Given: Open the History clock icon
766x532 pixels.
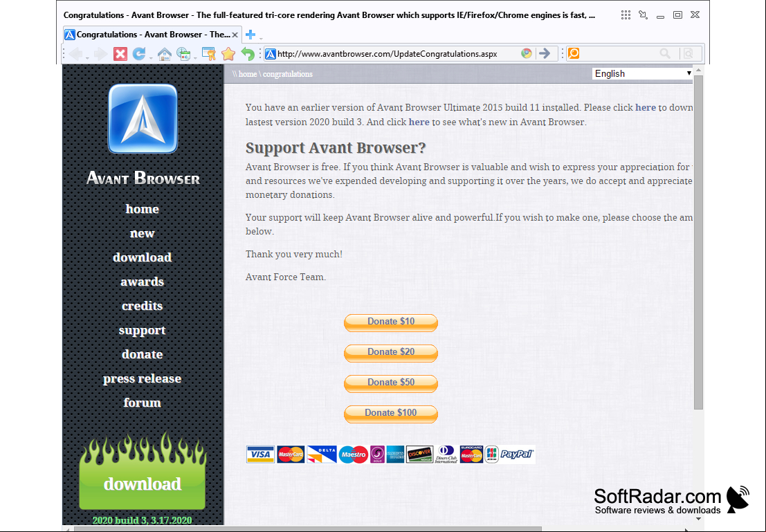Looking at the screenshot, I should [183, 54].
